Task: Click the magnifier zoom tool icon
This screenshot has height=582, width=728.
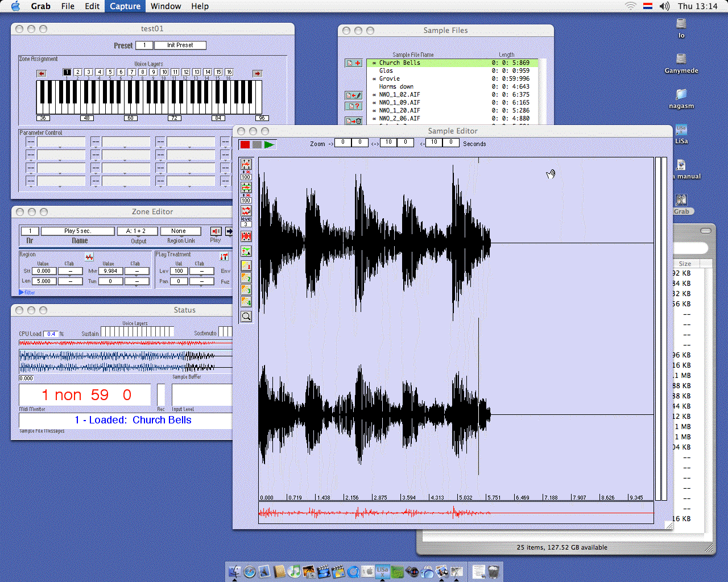Action: click(246, 317)
